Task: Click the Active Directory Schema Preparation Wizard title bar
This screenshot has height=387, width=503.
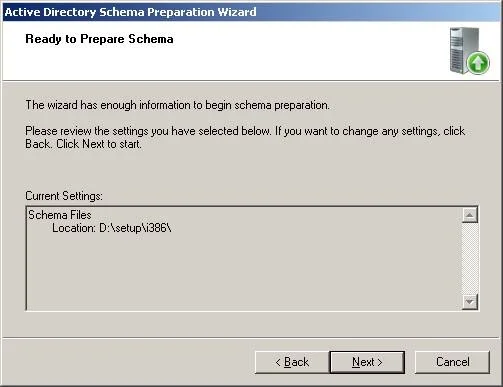Action: coord(251,12)
